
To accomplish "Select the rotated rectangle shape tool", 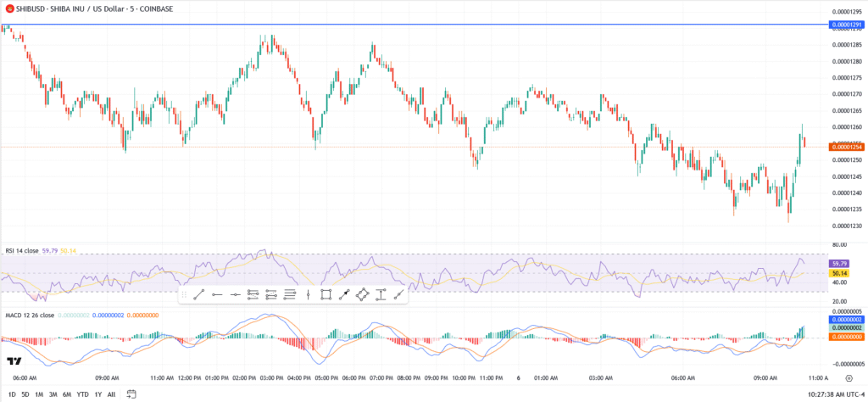I will click(362, 294).
